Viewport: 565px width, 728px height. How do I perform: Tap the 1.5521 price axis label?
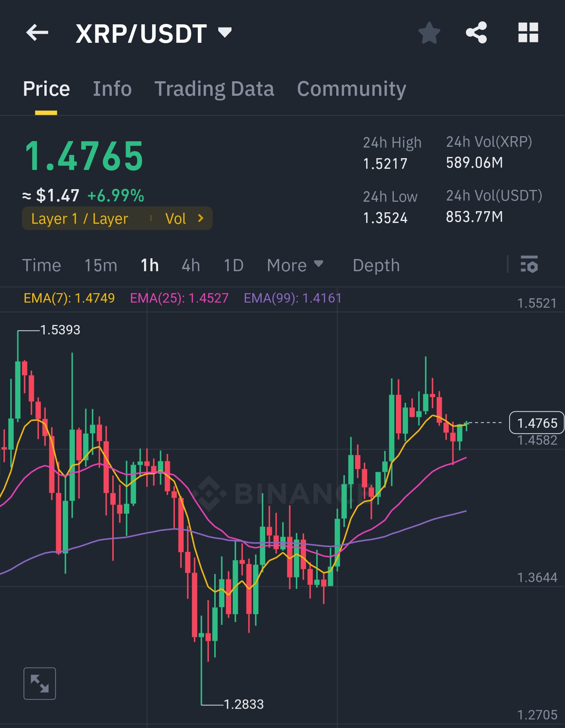tap(537, 303)
